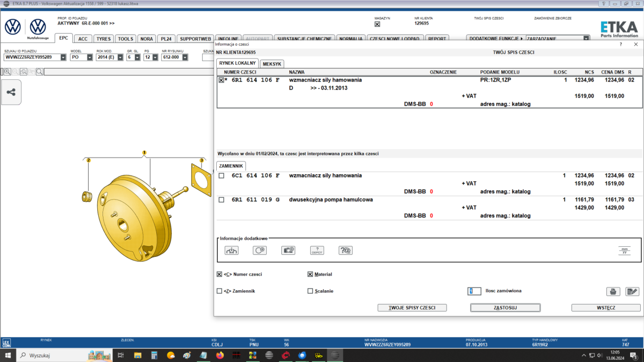
Task: Open the steering wheel info icon
Action: [231, 250]
